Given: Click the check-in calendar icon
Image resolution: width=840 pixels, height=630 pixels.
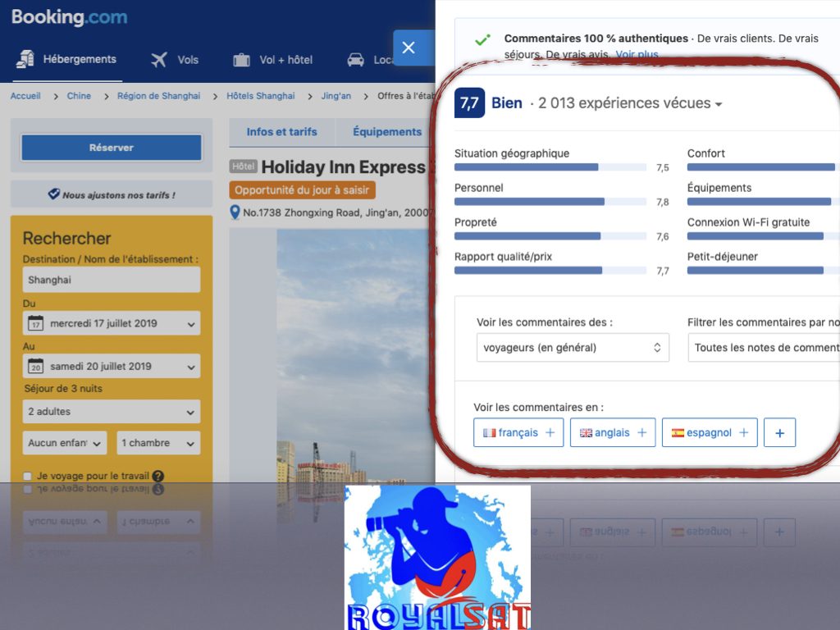Looking at the screenshot, I should 35,323.
